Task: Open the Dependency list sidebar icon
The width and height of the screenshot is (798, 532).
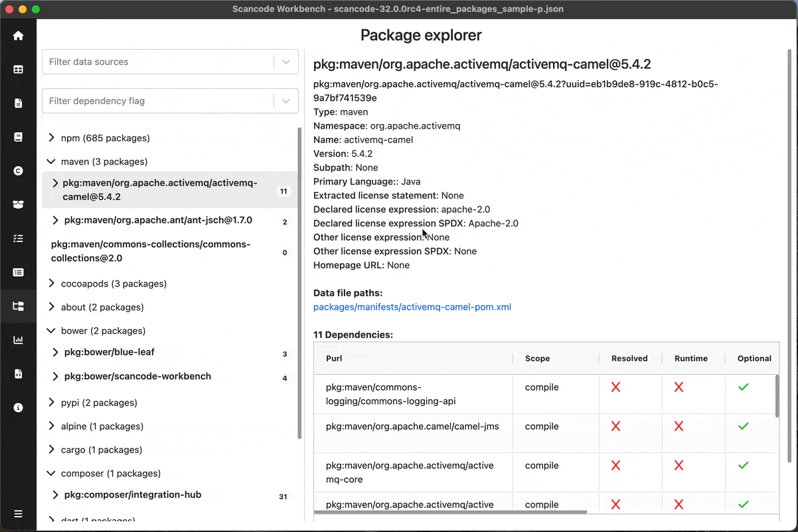Action: click(18, 273)
